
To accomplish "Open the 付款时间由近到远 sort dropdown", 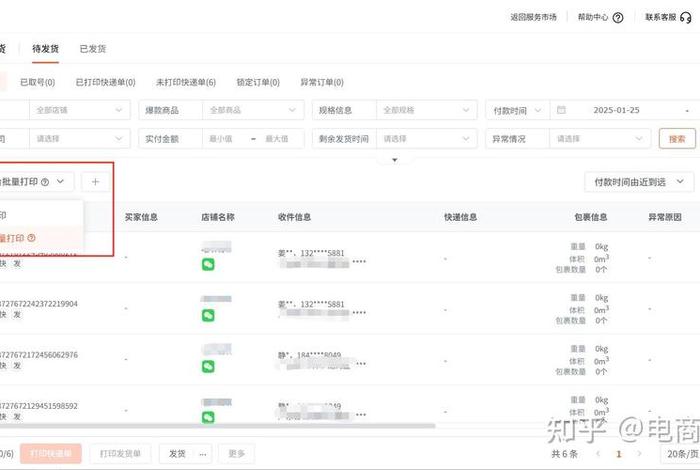I will coord(639,182).
